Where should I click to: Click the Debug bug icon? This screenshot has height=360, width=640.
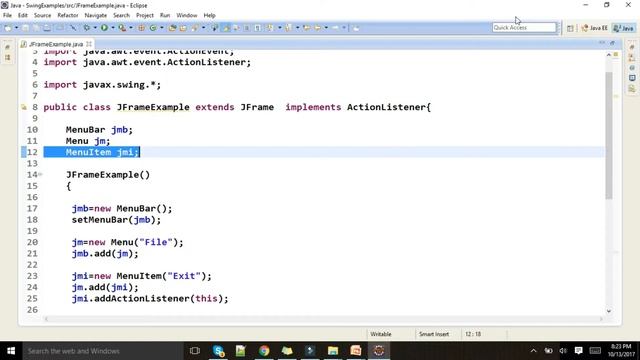(x=87, y=28)
